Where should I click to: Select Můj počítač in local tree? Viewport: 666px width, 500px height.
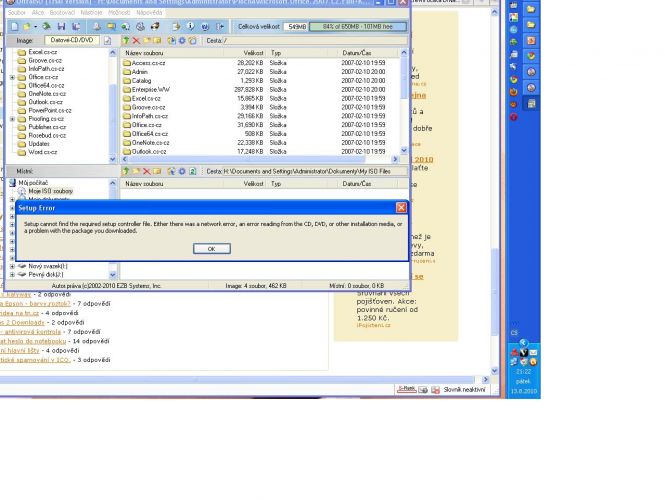(x=33, y=183)
